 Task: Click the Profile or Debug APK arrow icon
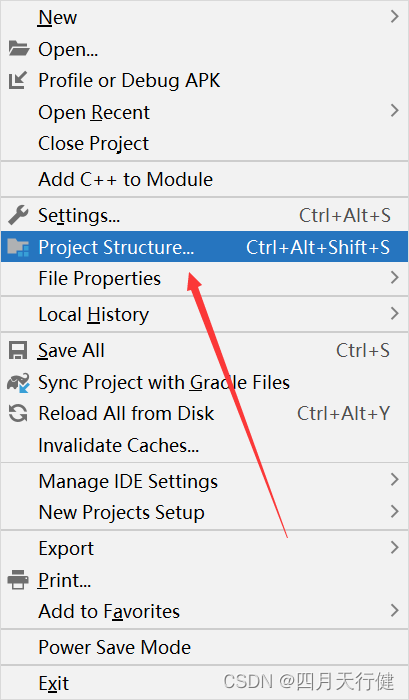pos(18,80)
